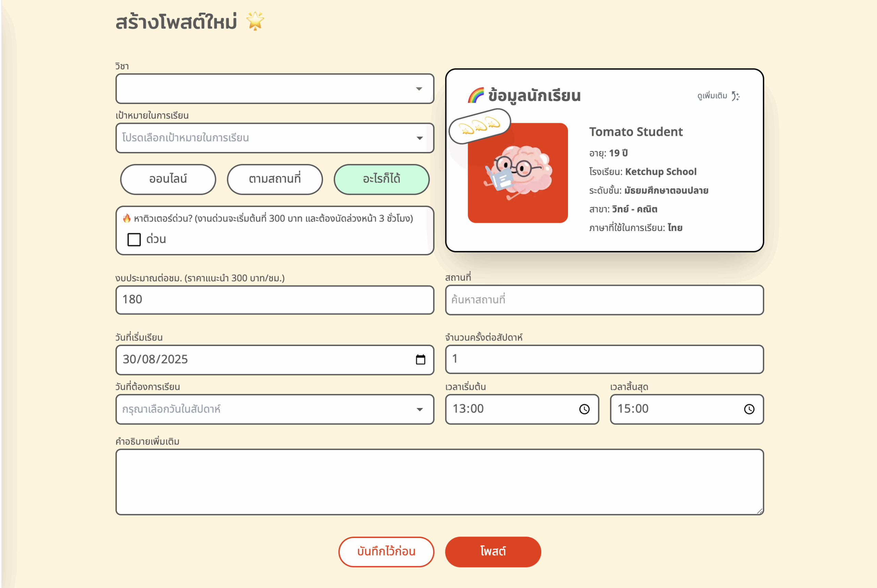Image resolution: width=877 pixels, height=588 pixels.
Task: Open the weekday selection dropdown
Action: [x=274, y=409]
